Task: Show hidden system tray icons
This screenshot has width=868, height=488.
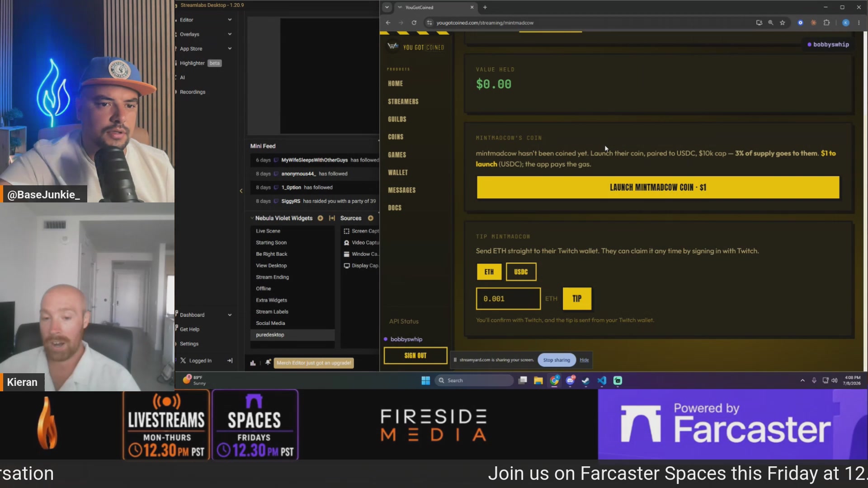Action: (x=802, y=380)
